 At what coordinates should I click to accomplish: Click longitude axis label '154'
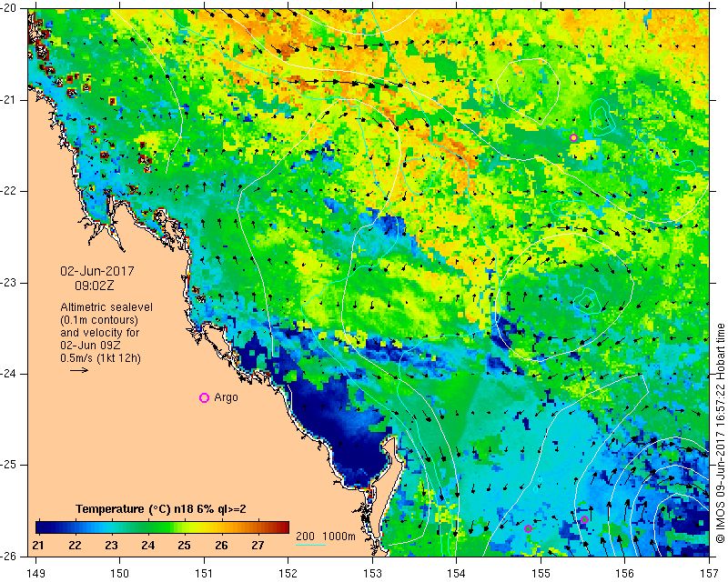click(x=457, y=574)
